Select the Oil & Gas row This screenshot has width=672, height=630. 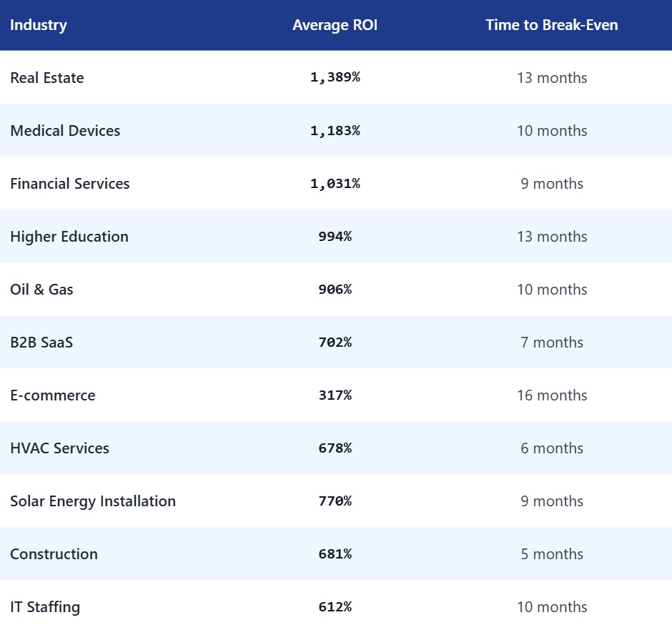[x=44, y=290]
